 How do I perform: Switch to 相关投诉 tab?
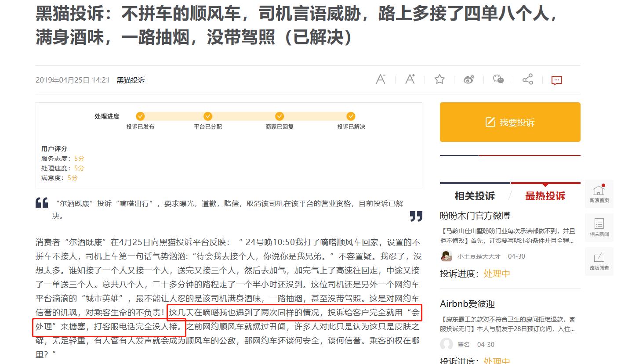[475, 196]
